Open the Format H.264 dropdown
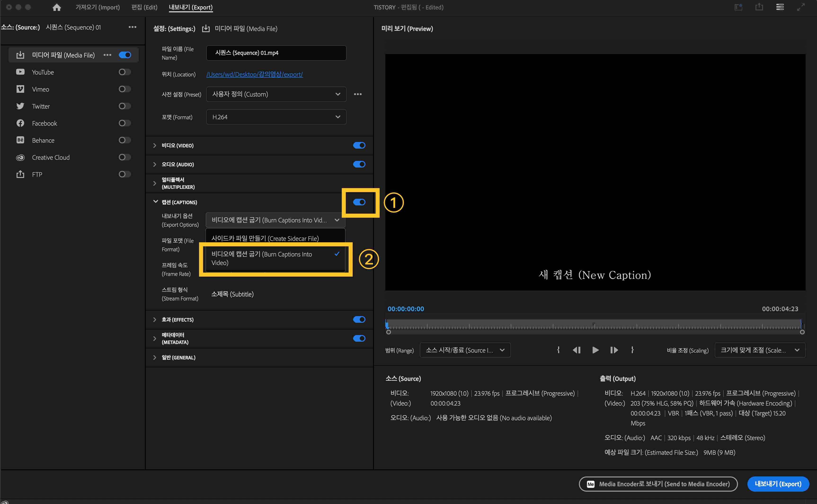Screen dimensions: 817x504 276,117
